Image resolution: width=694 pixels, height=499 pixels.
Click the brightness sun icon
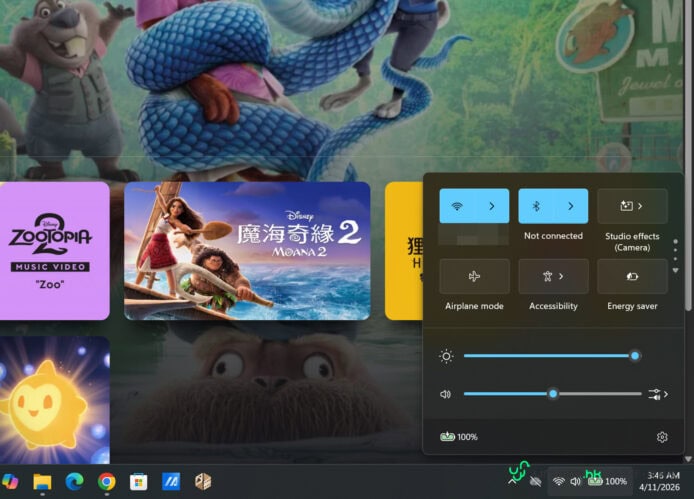point(446,356)
